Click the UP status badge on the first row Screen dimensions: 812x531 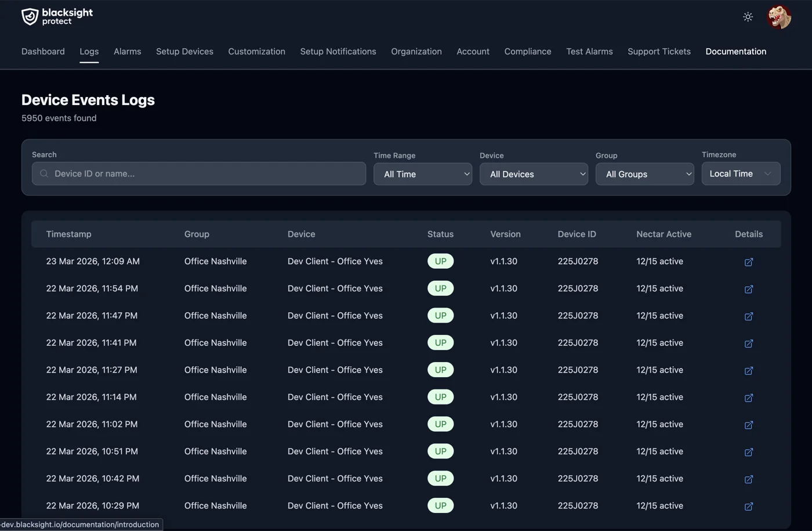440,261
